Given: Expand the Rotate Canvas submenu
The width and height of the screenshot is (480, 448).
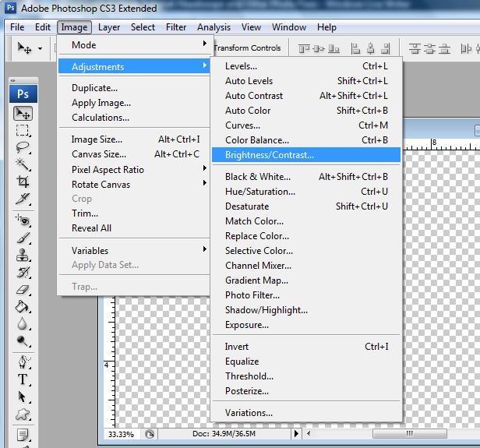Looking at the screenshot, I should [134, 184].
